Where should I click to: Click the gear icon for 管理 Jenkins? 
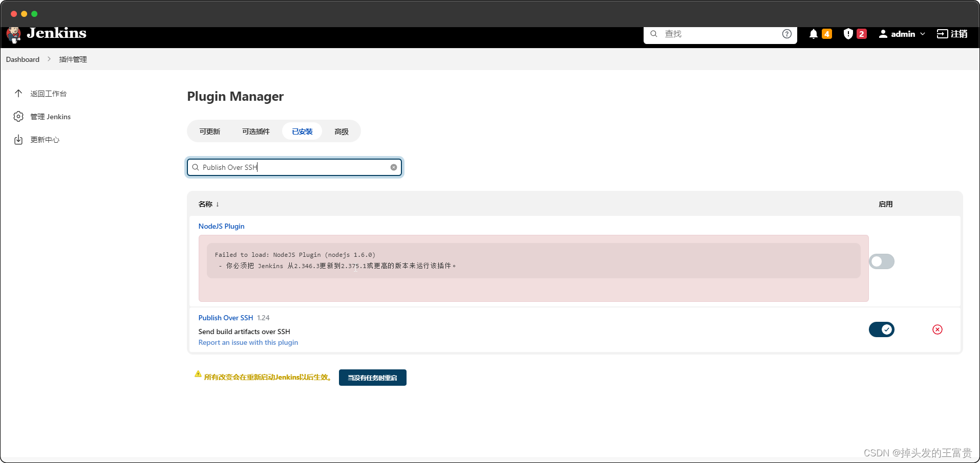coord(18,117)
